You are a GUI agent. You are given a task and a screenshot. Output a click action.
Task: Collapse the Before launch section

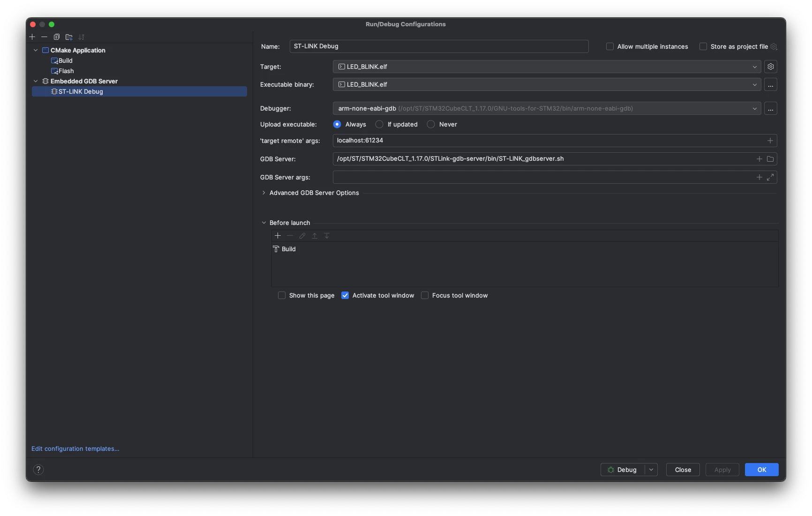click(264, 223)
